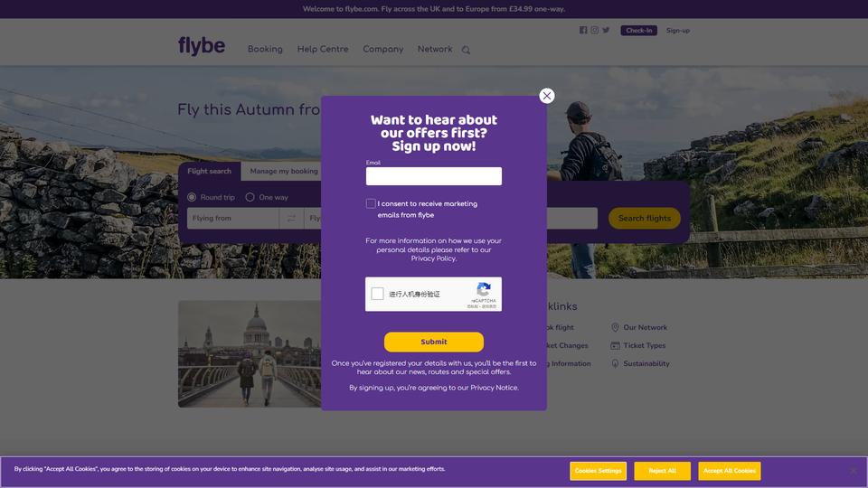This screenshot has height=488, width=868.
Task: Click the Our Network location pin icon
Action: point(615,327)
